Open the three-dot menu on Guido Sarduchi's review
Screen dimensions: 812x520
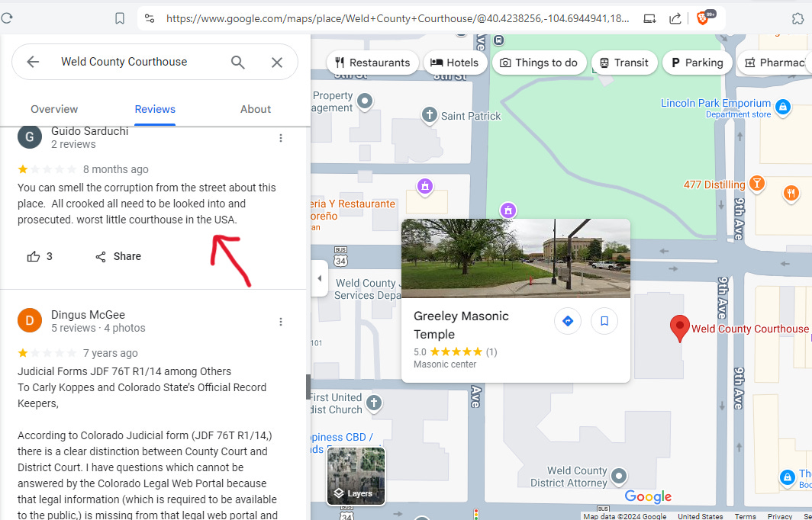pos(281,138)
